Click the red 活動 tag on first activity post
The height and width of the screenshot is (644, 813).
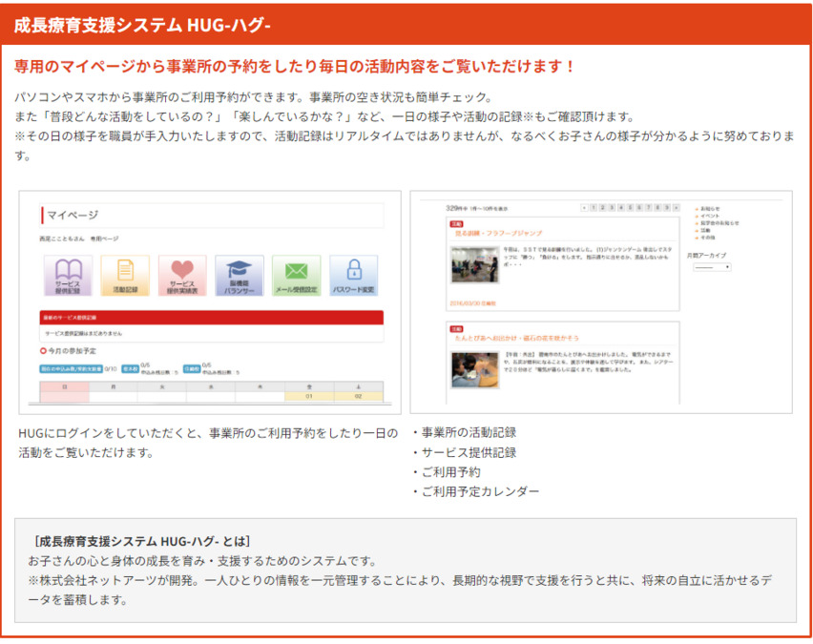pos(456,224)
